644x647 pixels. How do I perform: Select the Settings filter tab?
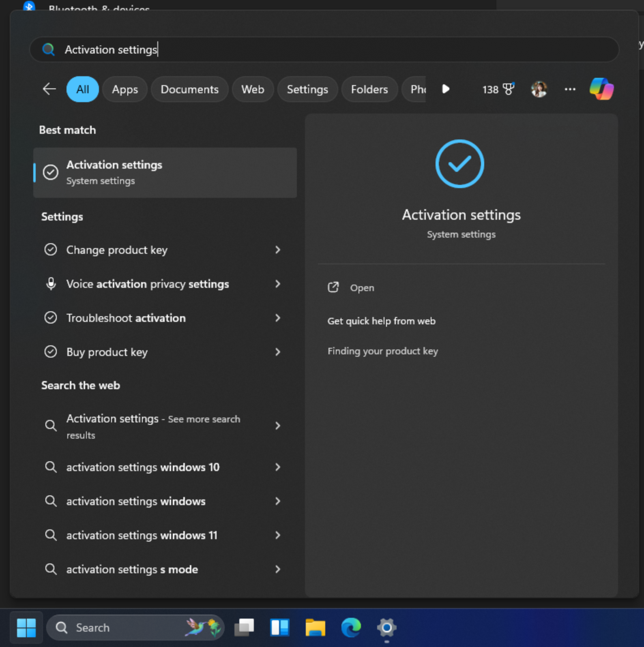[x=307, y=89]
